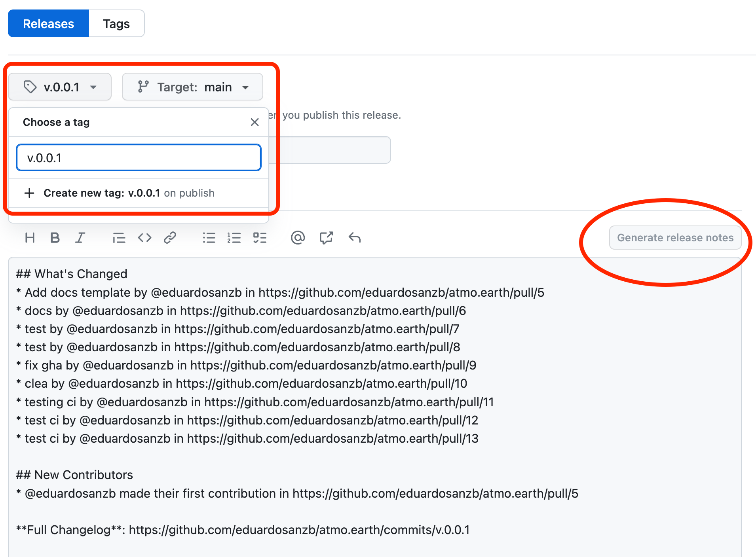Click Generate release notes button
This screenshot has height=557, width=756.
pyautogui.click(x=675, y=238)
